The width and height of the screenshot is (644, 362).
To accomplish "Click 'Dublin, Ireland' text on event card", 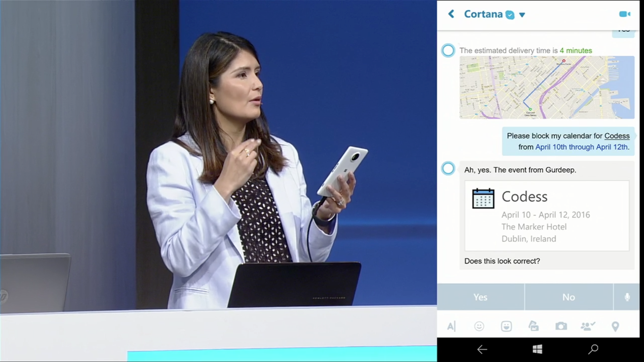I will [x=529, y=239].
